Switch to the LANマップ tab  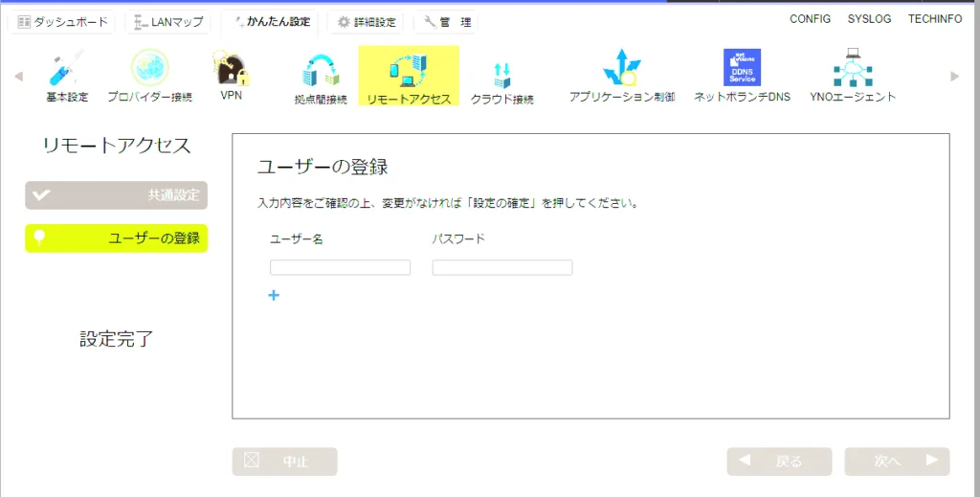pos(168,22)
